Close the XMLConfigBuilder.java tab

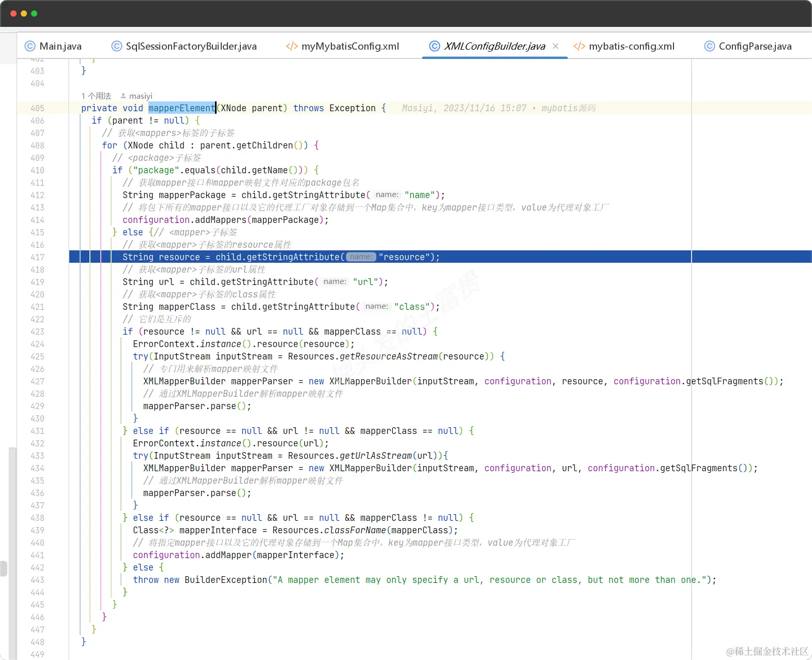click(556, 46)
